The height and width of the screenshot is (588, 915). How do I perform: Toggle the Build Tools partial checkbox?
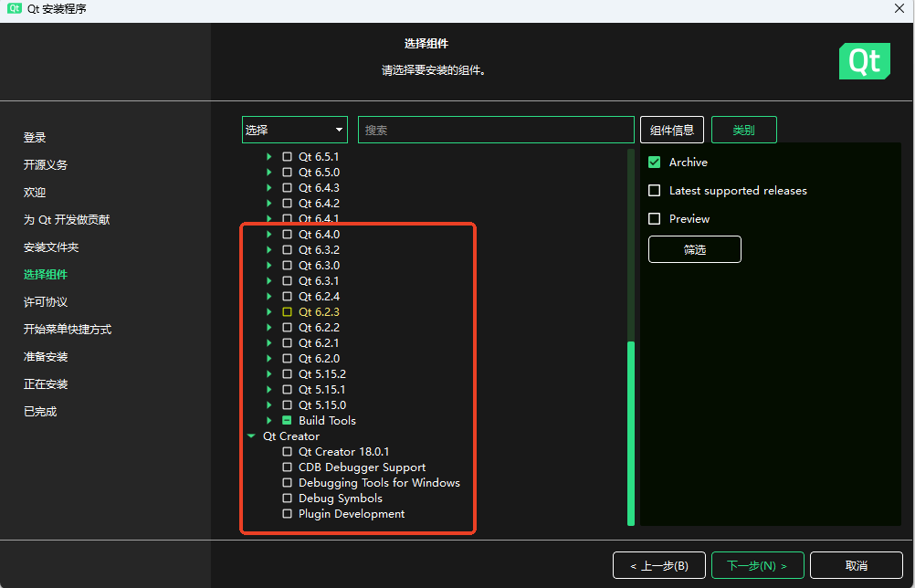pyautogui.click(x=287, y=421)
